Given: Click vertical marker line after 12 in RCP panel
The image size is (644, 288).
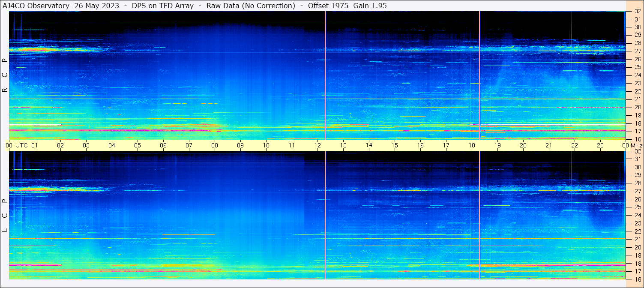Looking at the screenshot, I should tap(325, 75).
